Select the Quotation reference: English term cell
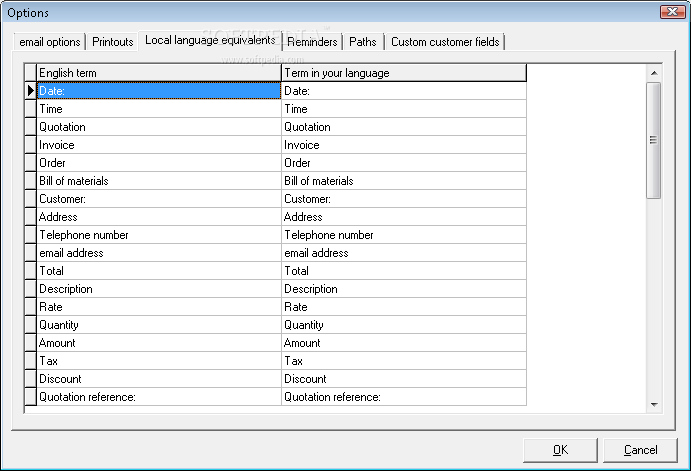 point(159,397)
